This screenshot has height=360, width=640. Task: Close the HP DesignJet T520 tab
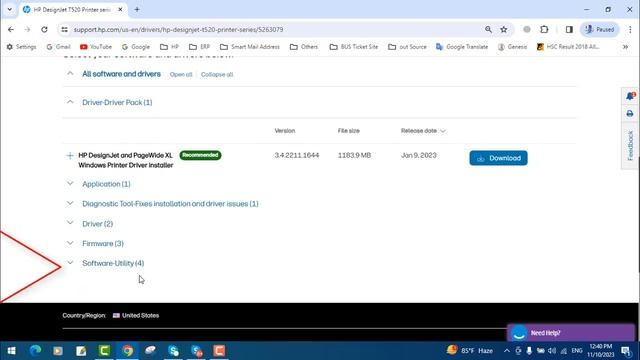point(120,9)
